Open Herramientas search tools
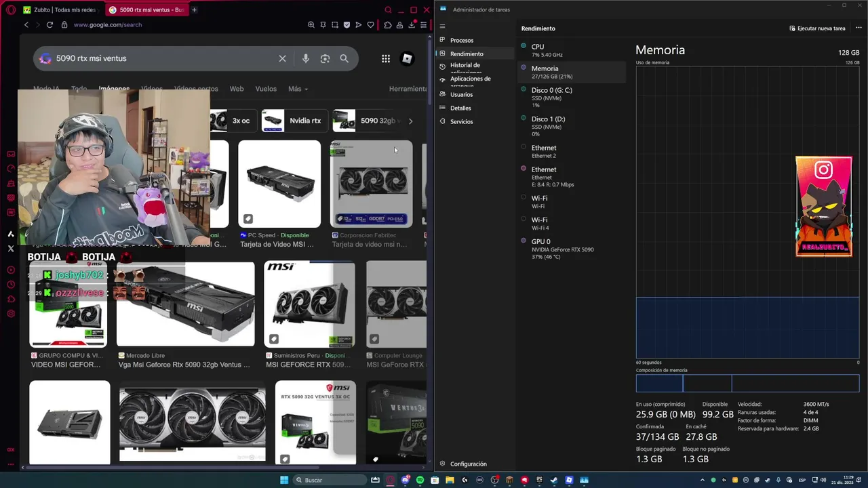The height and width of the screenshot is (488, 868). pyautogui.click(x=408, y=89)
